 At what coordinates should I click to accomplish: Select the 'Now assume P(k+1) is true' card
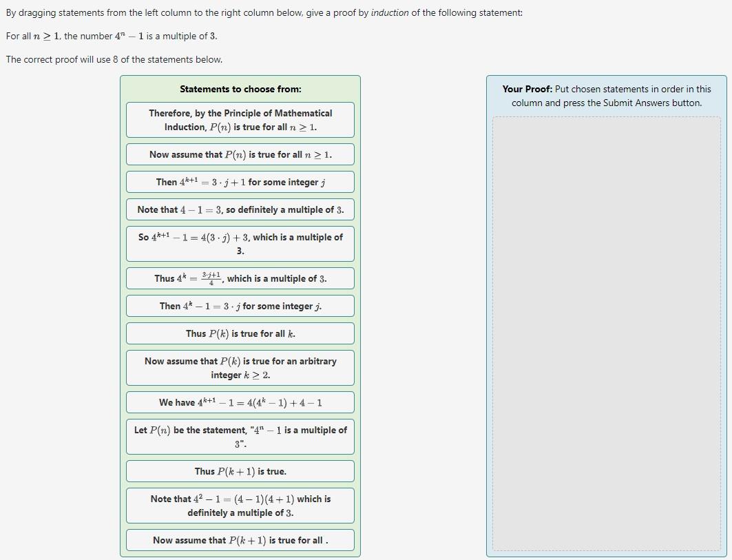pos(240,540)
